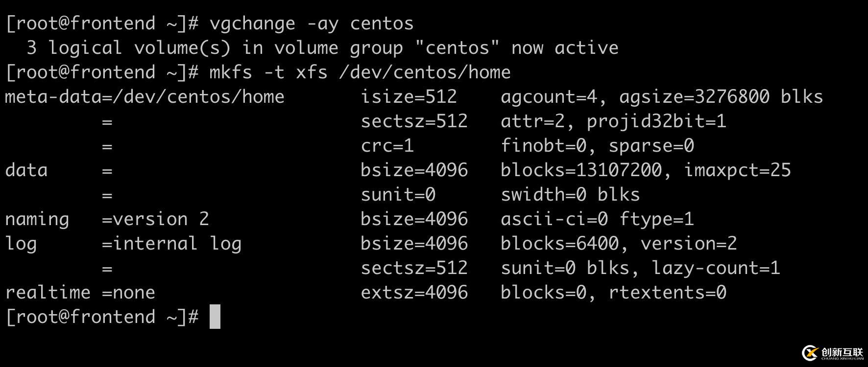Click 'crc=1' in the output
This screenshot has height=367, width=868.
pos(387,146)
